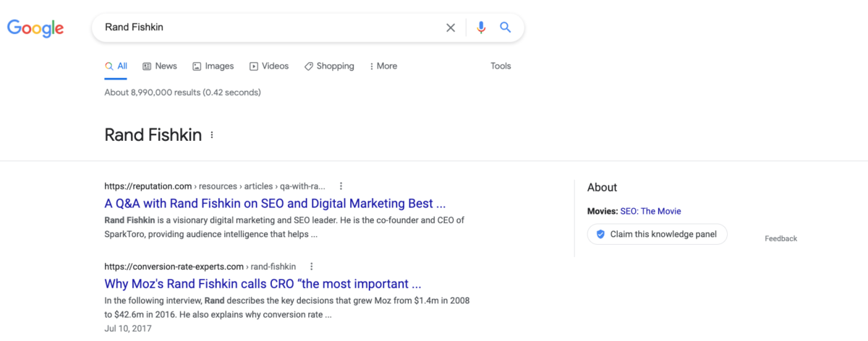This screenshot has height=341, width=868.
Task: Open three-dot options for conversion-rate-experts.com result
Action: coord(312,266)
